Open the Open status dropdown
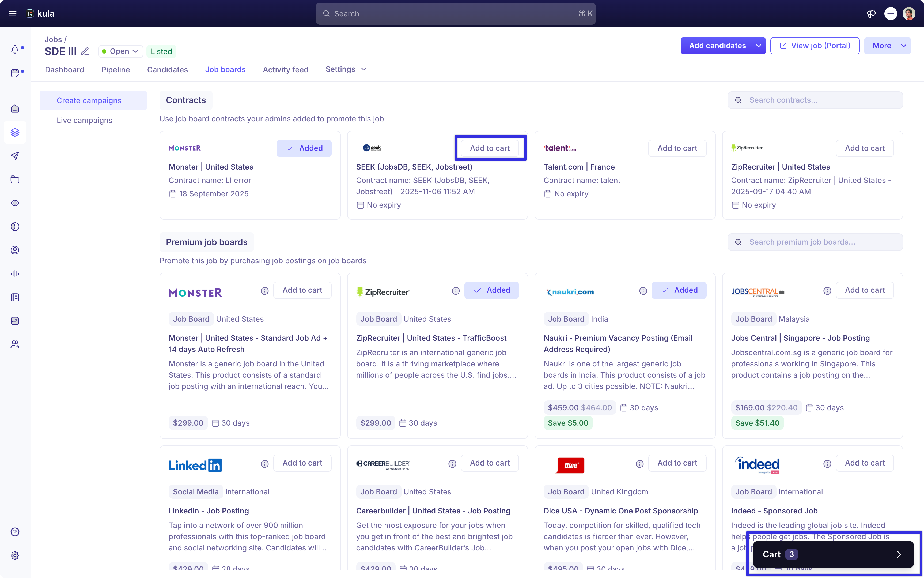The width and height of the screenshot is (924, 578). coord(120,51)
